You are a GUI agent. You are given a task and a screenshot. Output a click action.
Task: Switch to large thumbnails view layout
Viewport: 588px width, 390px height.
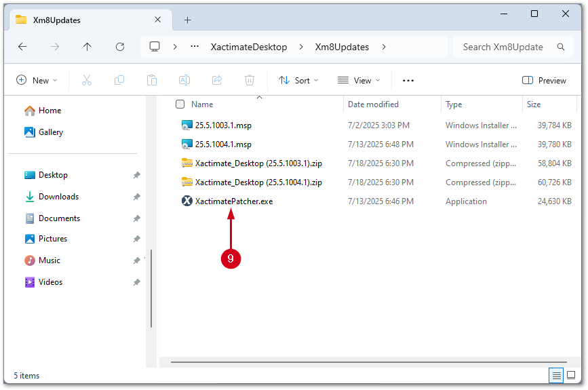click(x=571, y=375)
